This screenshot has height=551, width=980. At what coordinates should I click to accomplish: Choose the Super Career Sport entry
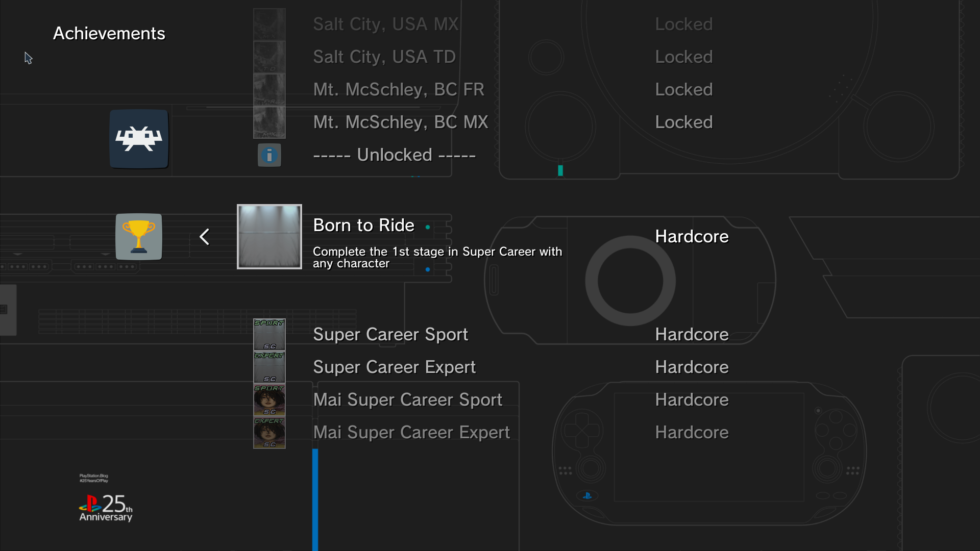[x=390, y=335]
